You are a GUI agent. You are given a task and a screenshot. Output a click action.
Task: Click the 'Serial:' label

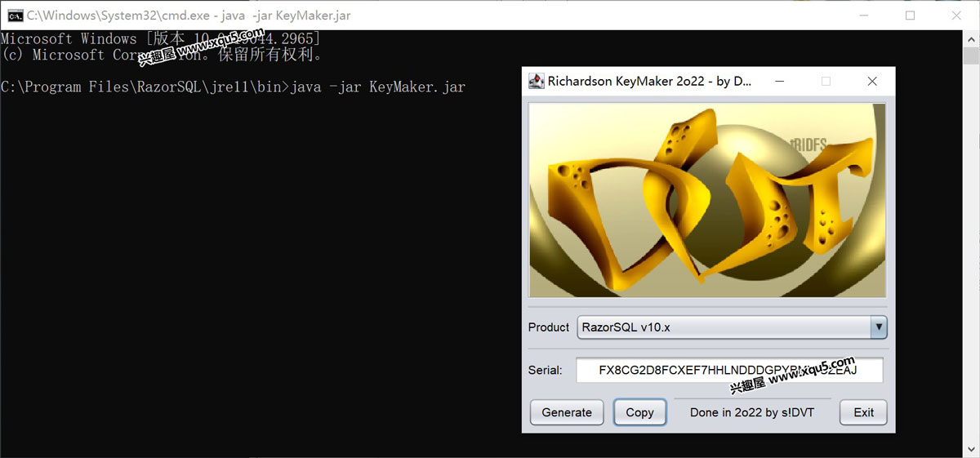click(x=546, y=370)
